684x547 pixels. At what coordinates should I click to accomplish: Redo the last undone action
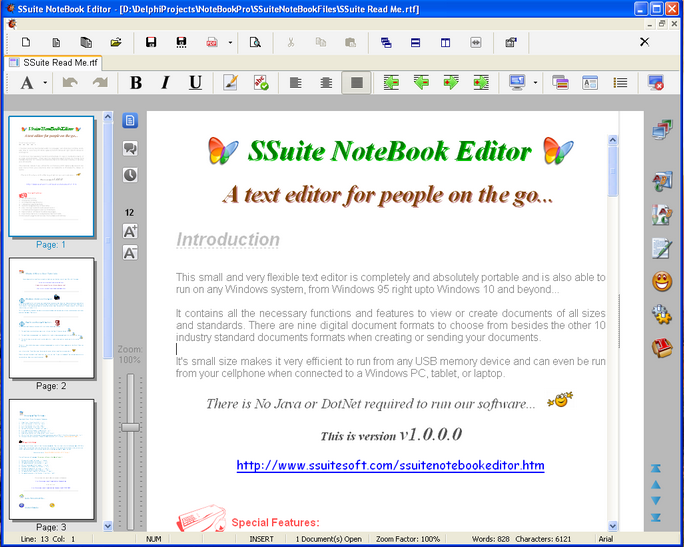100,82
